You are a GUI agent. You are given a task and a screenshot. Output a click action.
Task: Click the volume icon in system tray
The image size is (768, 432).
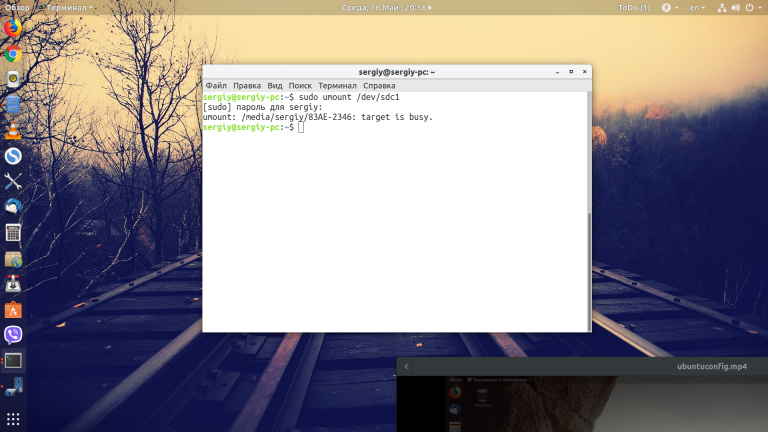coord(735,7)
